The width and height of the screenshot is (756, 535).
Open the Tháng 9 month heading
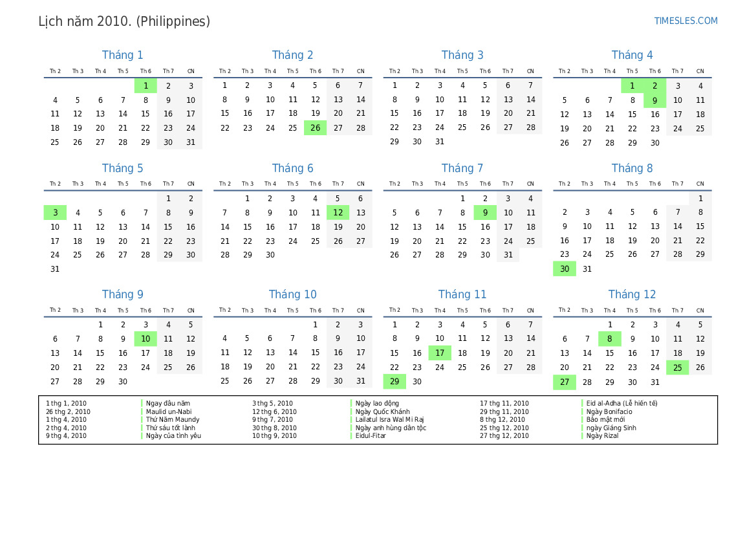(123, 294)
